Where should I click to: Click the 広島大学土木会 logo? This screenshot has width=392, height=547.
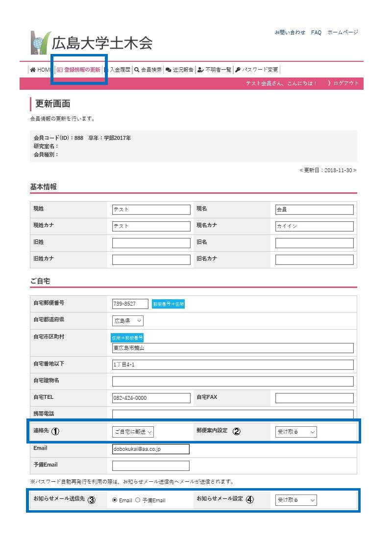(x=92, y=43)
